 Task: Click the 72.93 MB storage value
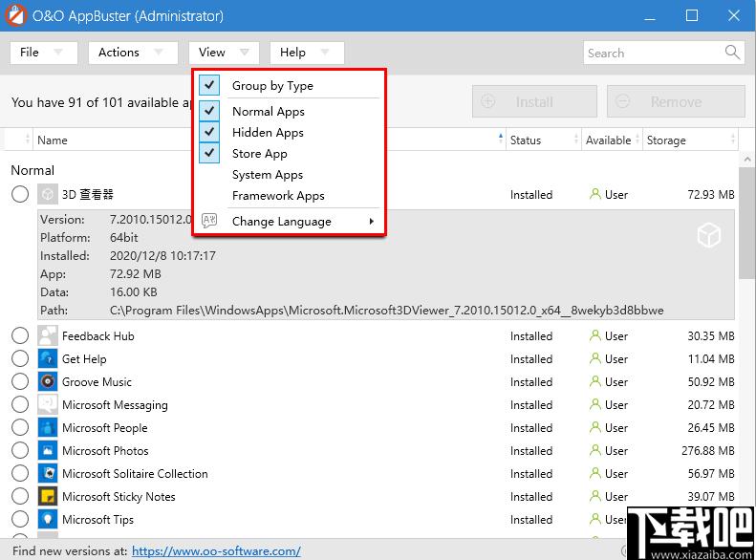[711, 195]
